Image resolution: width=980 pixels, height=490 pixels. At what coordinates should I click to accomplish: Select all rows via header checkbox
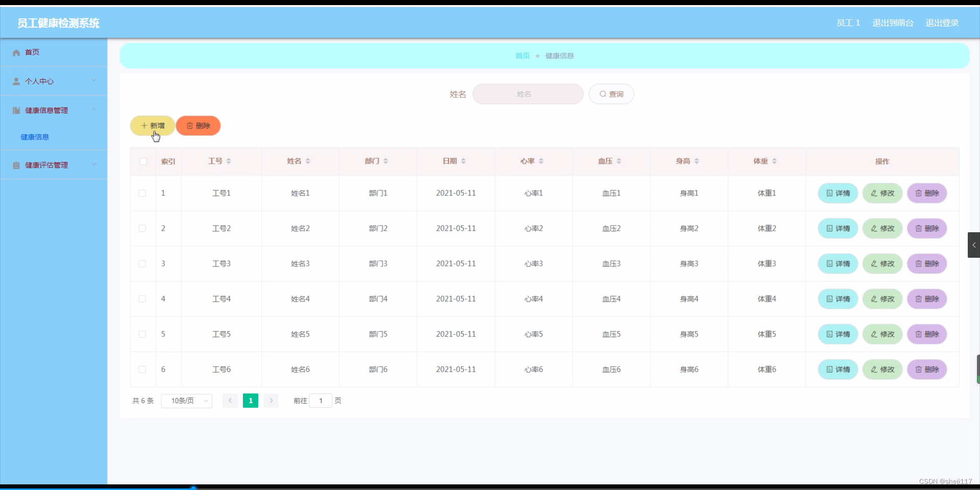[x=143, y=161]
